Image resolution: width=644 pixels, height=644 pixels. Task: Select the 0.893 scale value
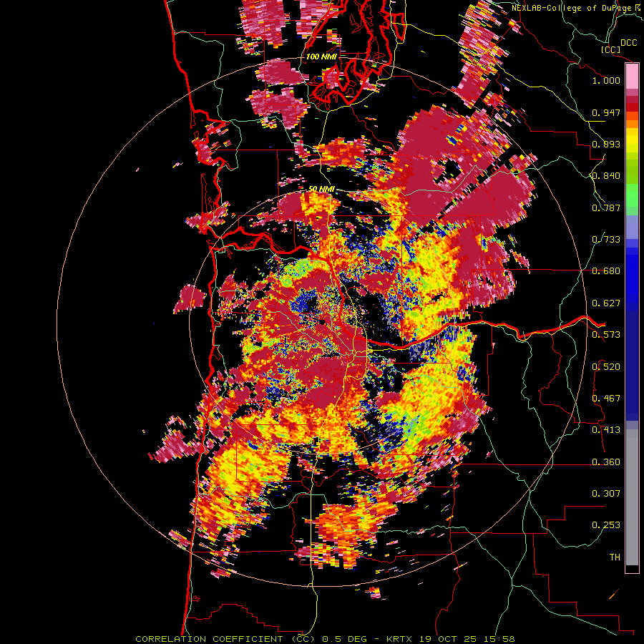point(606,144)
